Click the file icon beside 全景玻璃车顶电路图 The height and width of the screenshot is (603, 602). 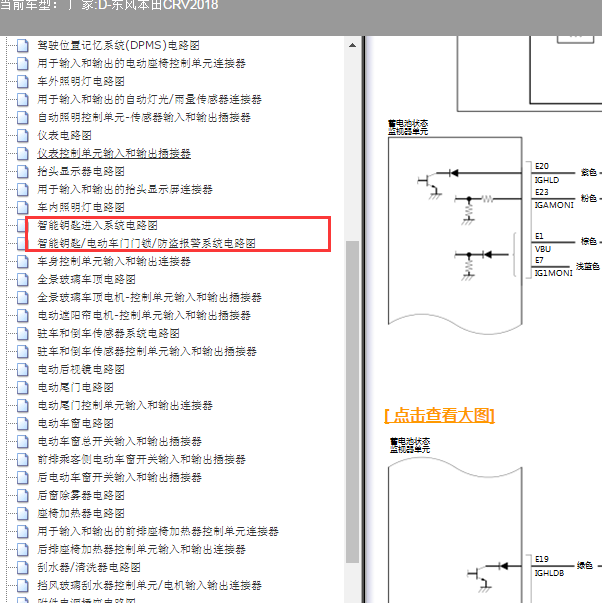click(23, 279)
